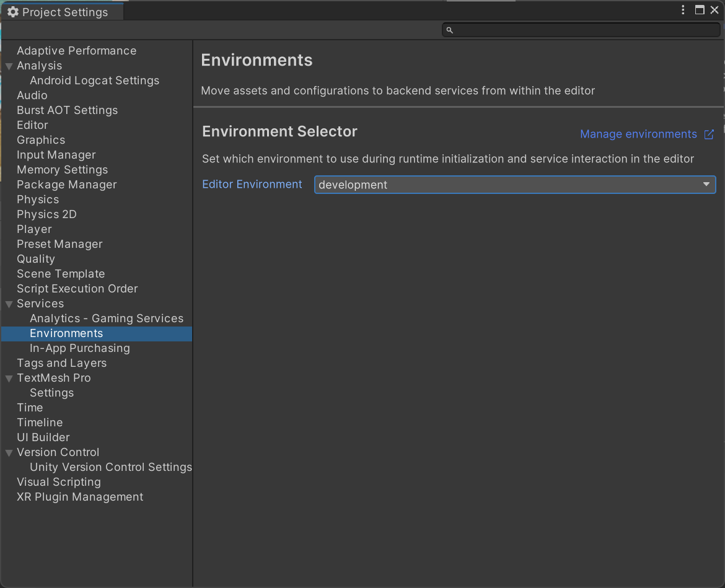Maximize the Project Settings window
The height and width of the screenshot is (588, 725).
[x=700, y=10]
